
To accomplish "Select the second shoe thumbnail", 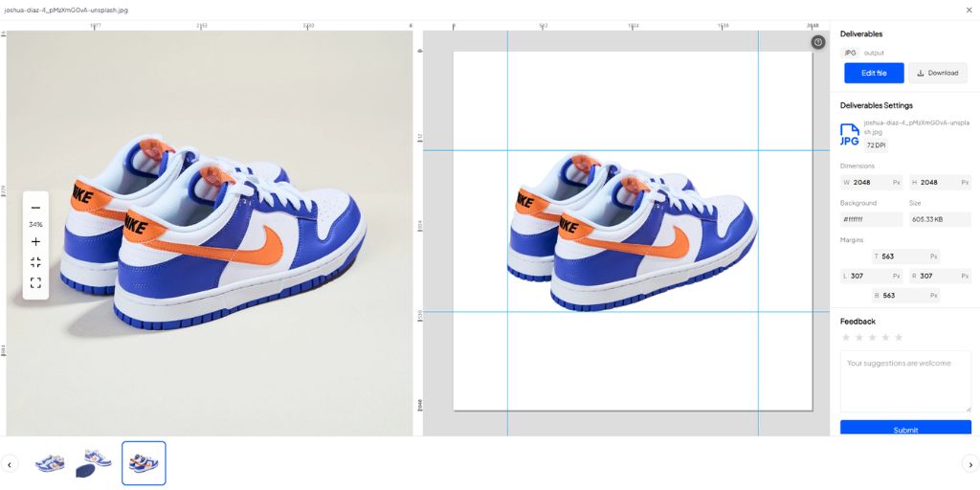I will pos(94,463).
